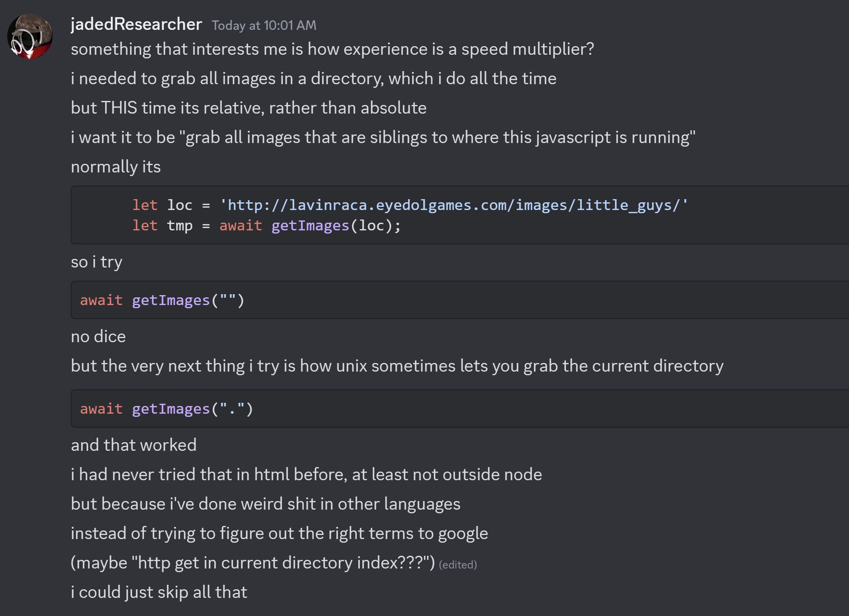Open the jadedResearcher username profile
Image resolution: width=849 pixels, height=616 pixels.
pyautogui.click(x=136, y=24)
